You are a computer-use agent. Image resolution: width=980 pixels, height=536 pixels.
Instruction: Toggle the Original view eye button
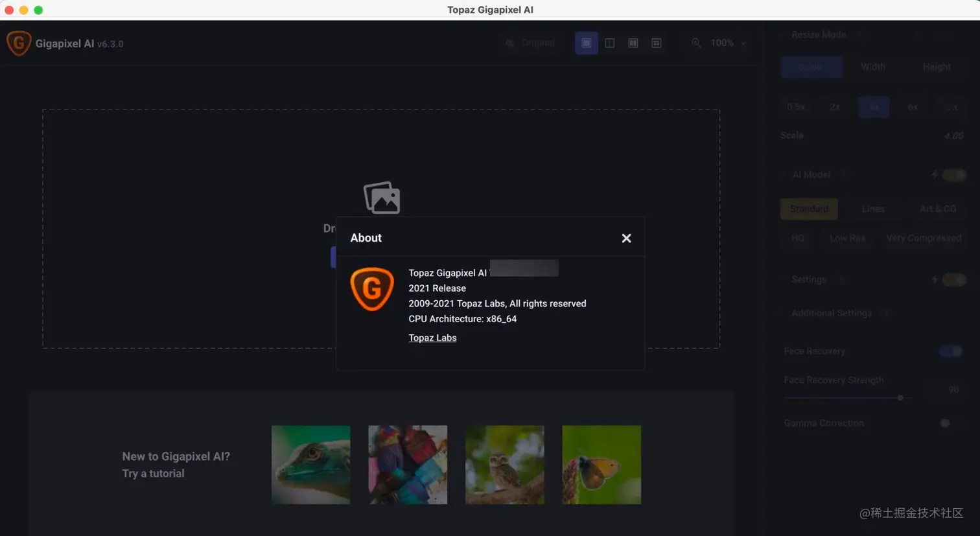(x=530, y=43)
